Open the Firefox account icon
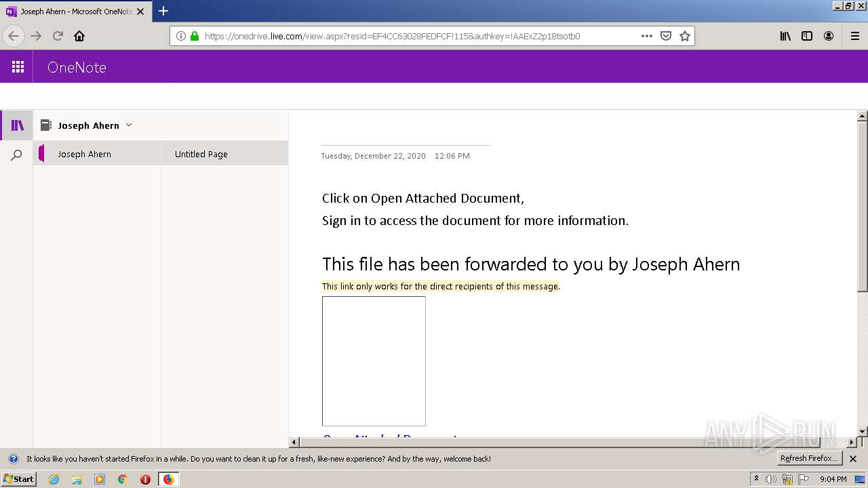 pos(829,36)
